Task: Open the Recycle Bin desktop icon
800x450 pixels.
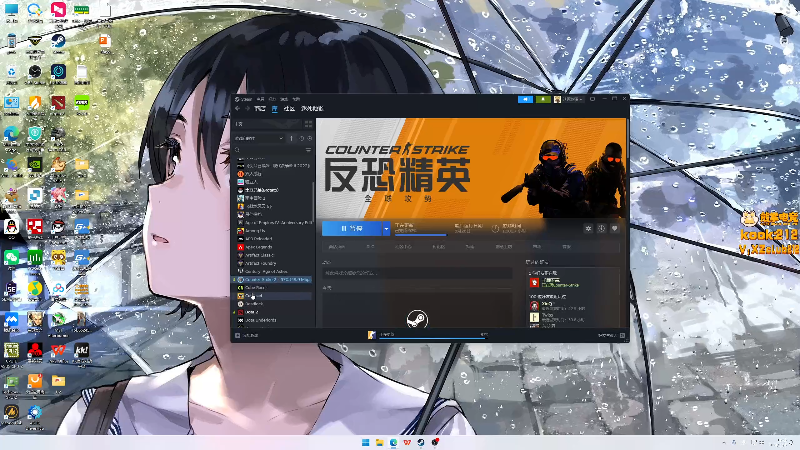Action: point(11,73)
